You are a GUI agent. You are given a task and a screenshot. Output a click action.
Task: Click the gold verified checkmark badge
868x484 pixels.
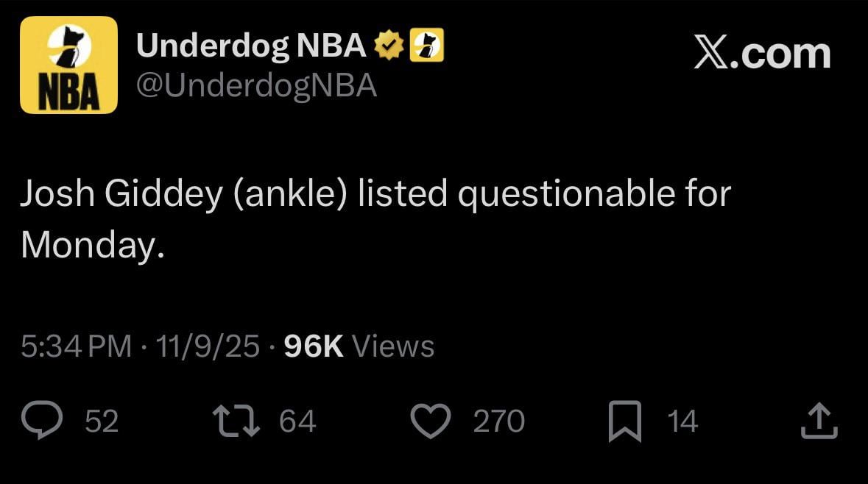coord(387,44)
